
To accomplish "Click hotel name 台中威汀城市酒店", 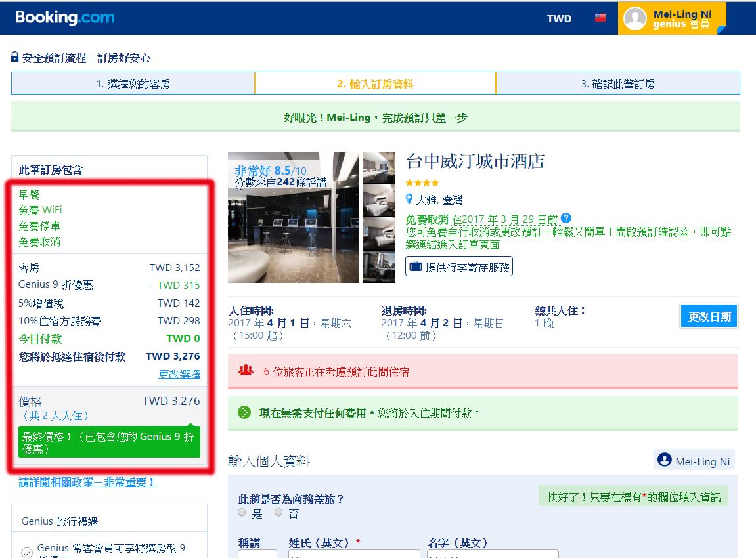I will point(475,161).
